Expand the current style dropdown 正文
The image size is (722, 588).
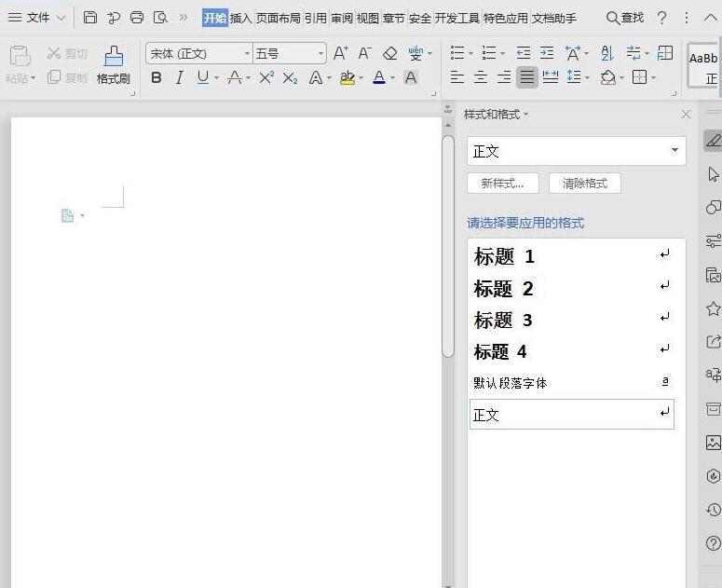[674, 150]
